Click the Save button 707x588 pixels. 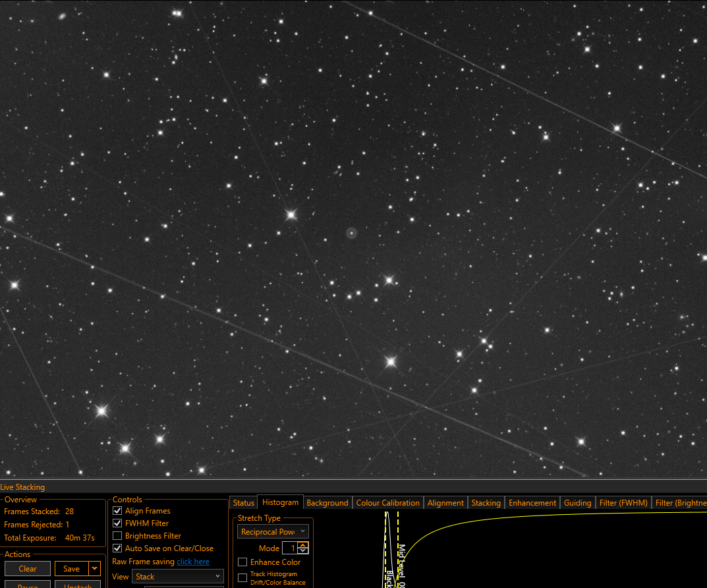coord(72,569)
